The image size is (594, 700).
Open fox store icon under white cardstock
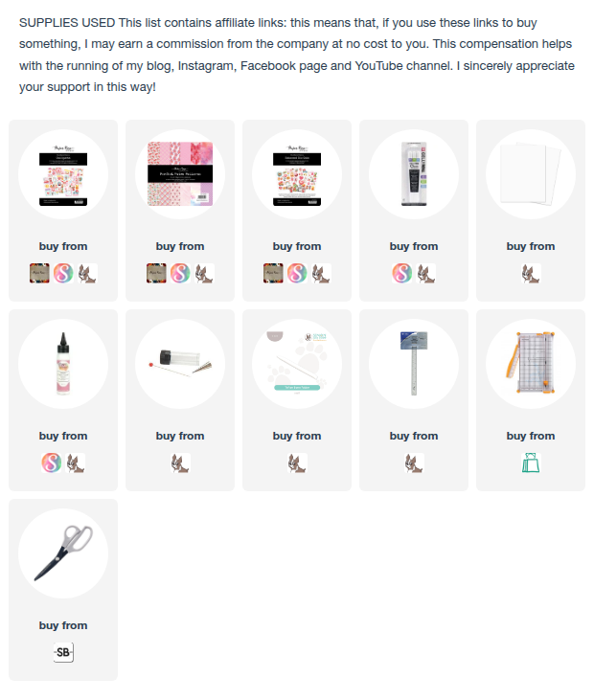click(x=531, y=273)
